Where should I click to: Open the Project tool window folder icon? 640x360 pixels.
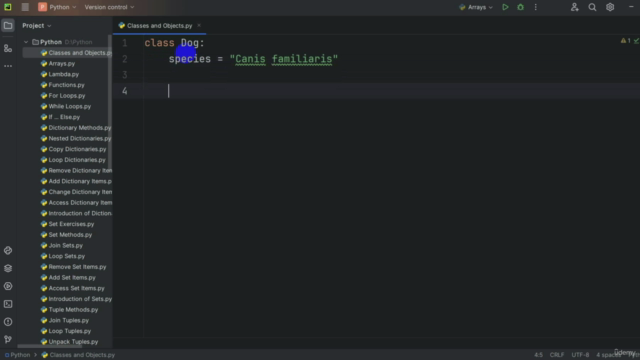[8, 25]
